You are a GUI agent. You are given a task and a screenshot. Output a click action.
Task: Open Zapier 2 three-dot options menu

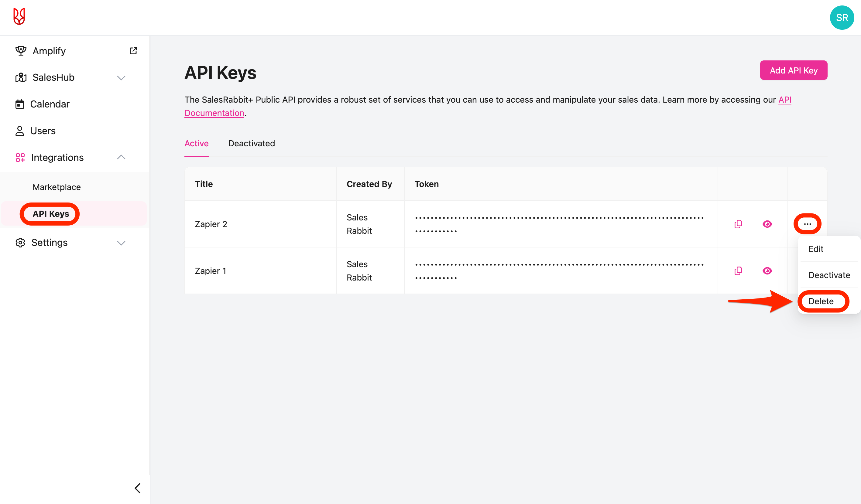807,224
